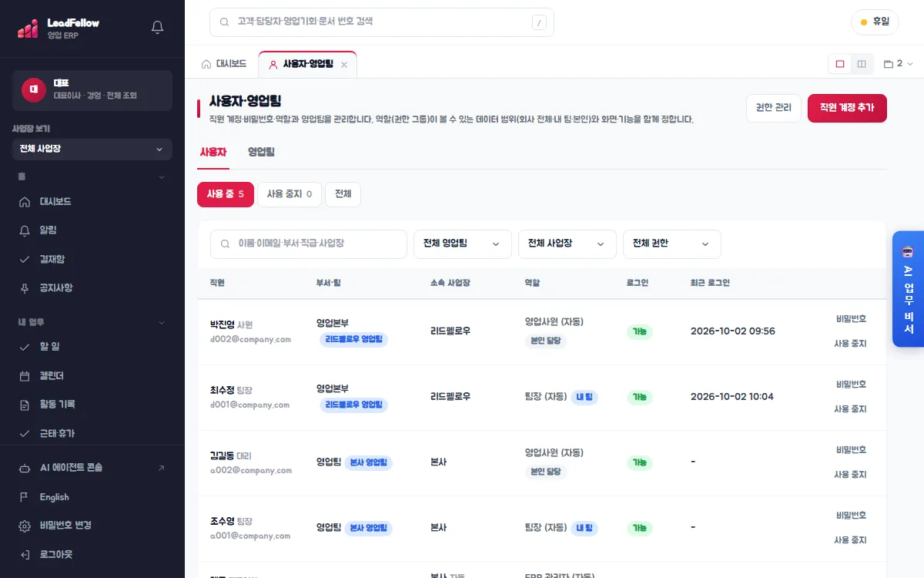Click the 2026-10-02 10:04 login time

(732, 397)
